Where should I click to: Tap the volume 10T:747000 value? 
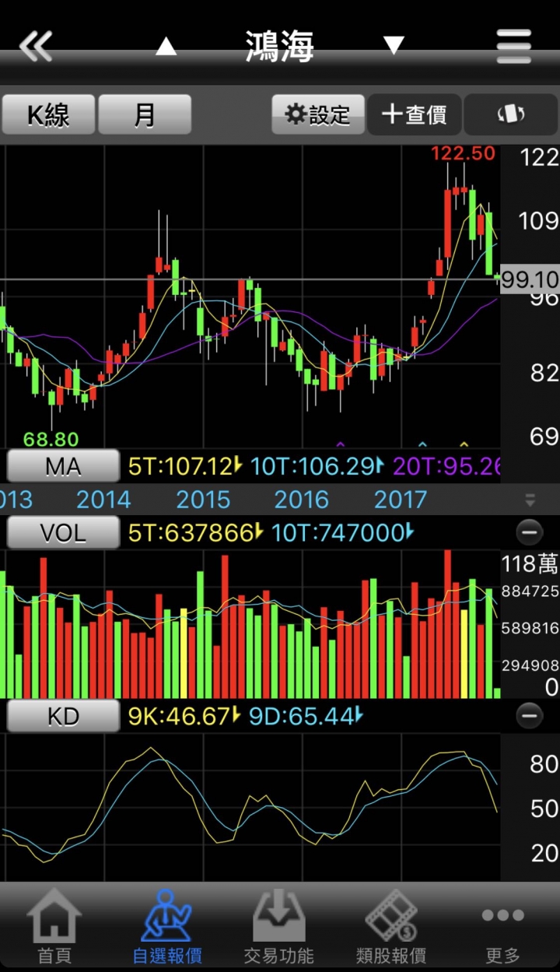click(340, 533)
